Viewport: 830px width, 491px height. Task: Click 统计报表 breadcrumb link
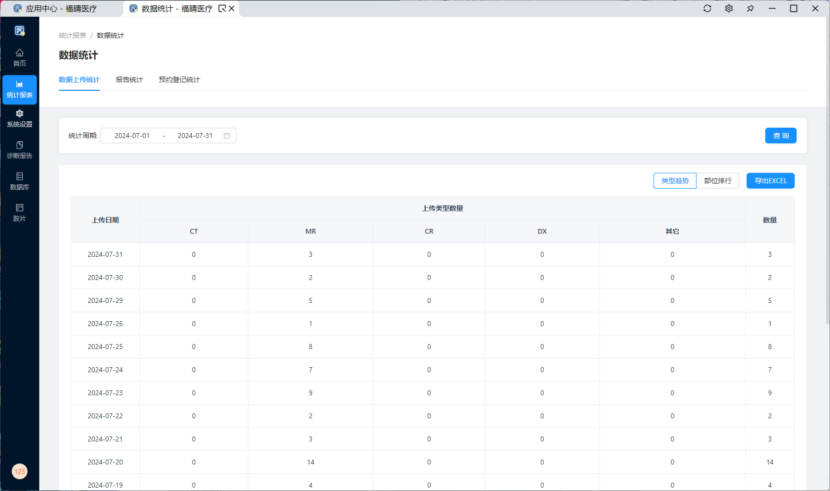[x=72, y=35]
